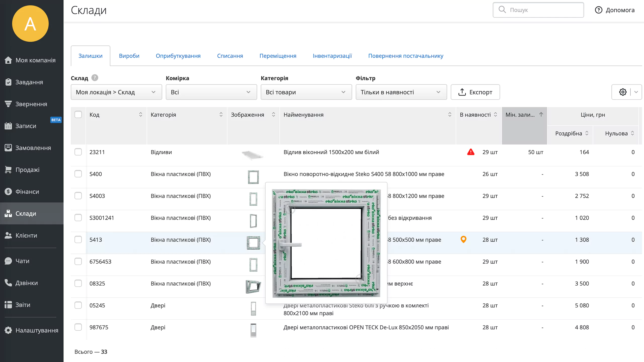
Task: Open Записи calendar icon
Action: [8, 126]
